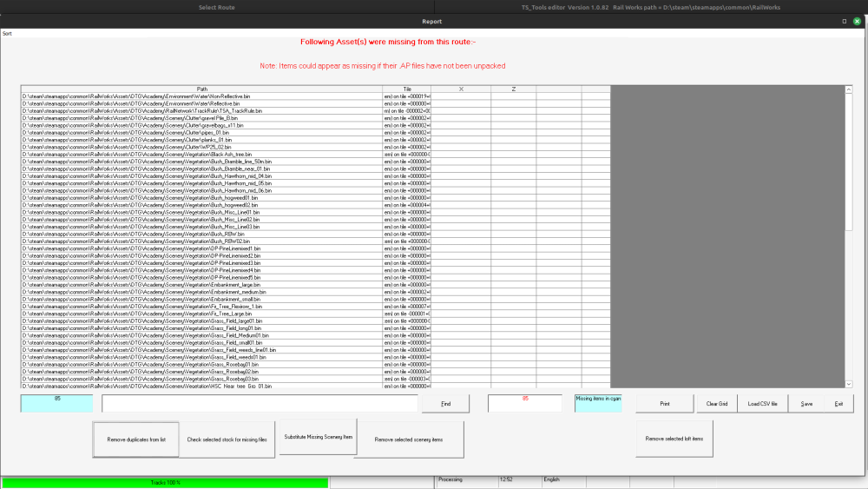
Task: Select the TSA_TrackRule.bin row
Action: [316, 111]
